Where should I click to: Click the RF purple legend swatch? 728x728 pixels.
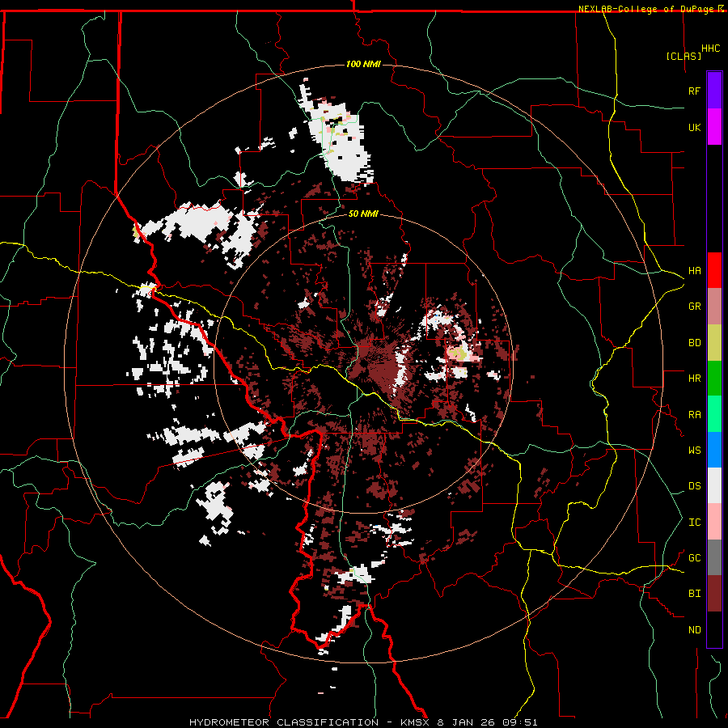click(x=714, y=91)
